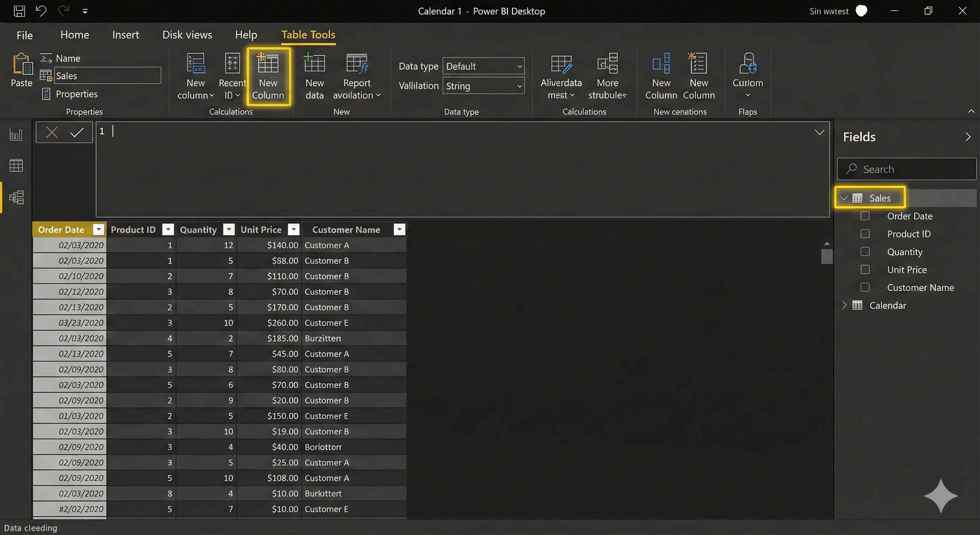Click the Undo icon in the title bar
980x535 pixels.
coord(41,11)
